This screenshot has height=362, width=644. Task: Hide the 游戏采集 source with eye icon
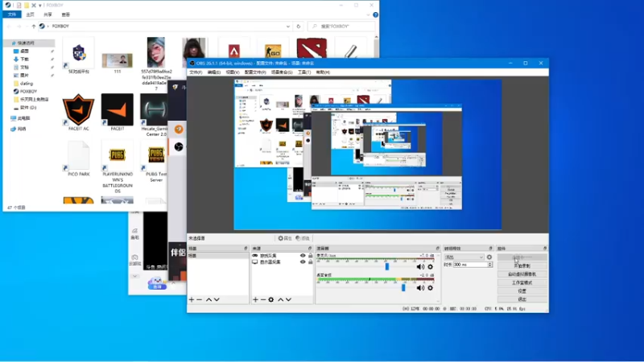tap(303, 256)
